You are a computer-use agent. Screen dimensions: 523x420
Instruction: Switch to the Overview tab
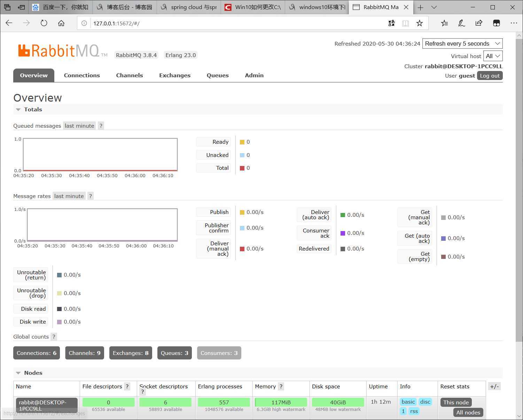tap(34, 76)
